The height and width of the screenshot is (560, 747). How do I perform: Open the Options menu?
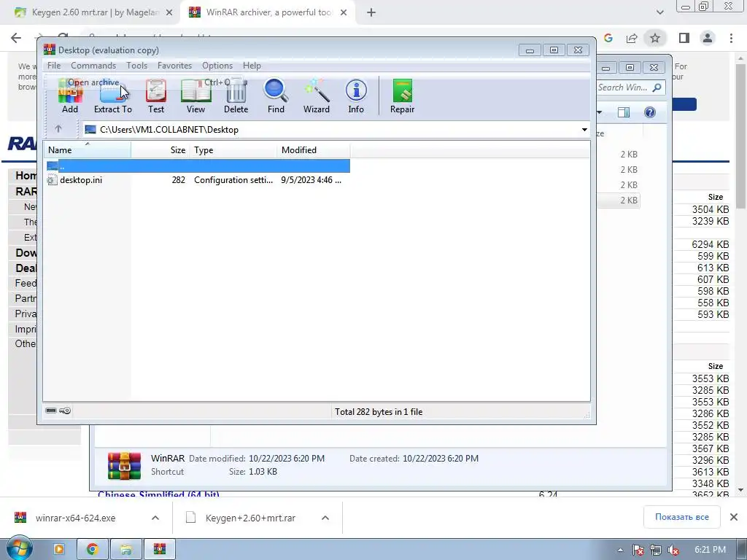[x=217, y=66]
